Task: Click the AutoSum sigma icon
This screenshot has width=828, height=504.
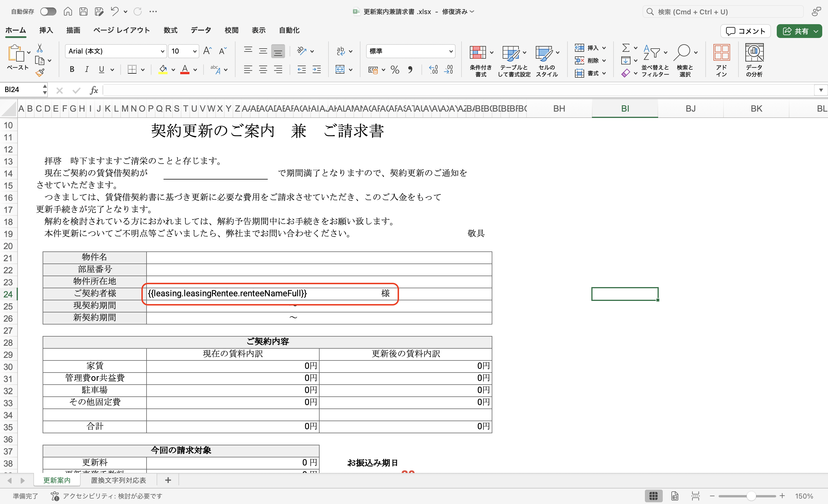Action: [x=626, y=48]
